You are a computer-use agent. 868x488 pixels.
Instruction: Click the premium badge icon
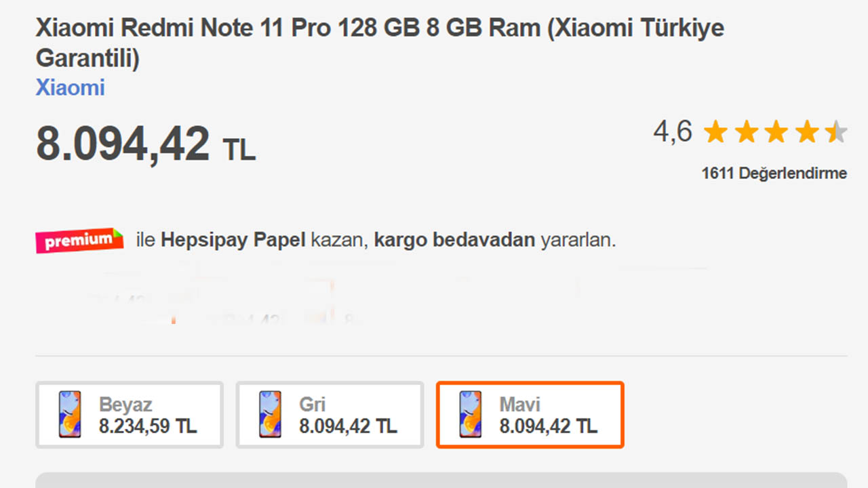click(x=78, y=240)
